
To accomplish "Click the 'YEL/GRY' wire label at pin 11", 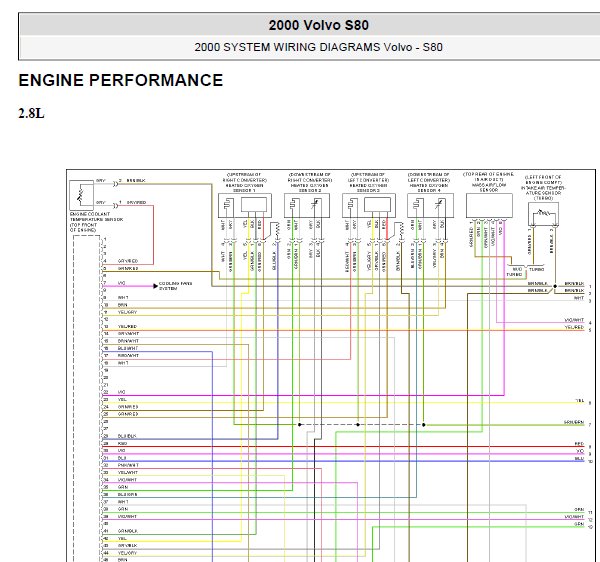I will pyautogui.click(x=127, y=312).
